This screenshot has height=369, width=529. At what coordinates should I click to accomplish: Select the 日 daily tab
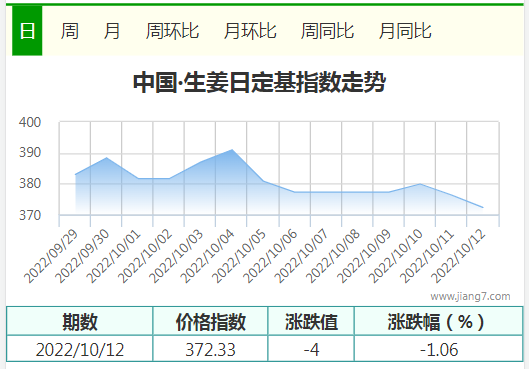point(27,31)
